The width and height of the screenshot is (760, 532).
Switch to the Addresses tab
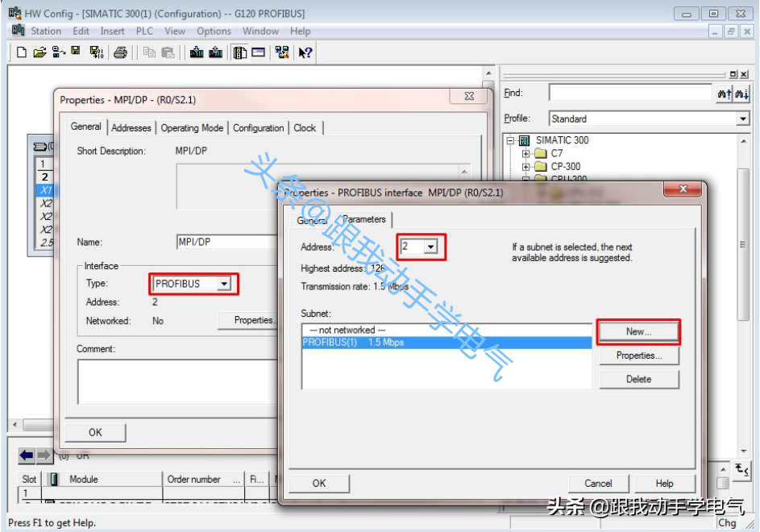point(131,127)
